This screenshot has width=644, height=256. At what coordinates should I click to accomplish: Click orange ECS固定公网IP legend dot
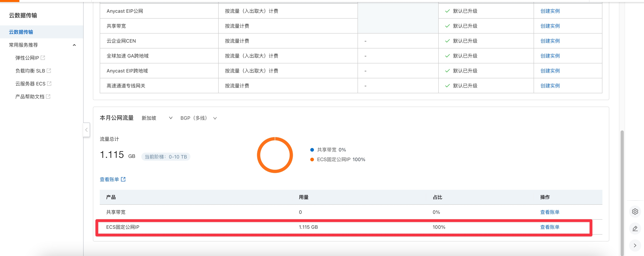click(x=312, y=159)
